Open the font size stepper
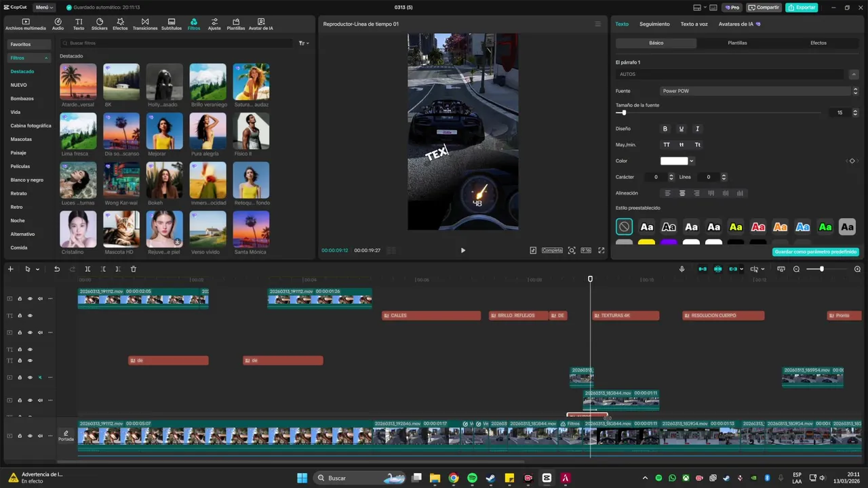 [855, 113]
